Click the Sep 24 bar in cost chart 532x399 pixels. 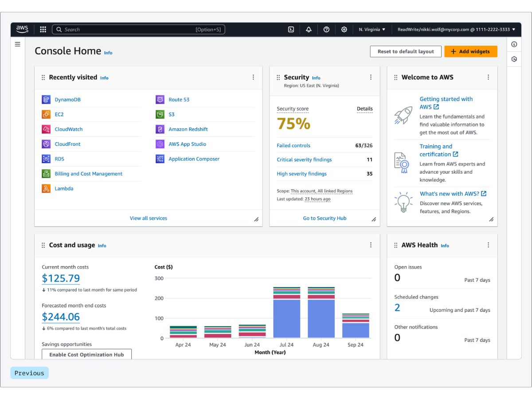tap(356, 326)
